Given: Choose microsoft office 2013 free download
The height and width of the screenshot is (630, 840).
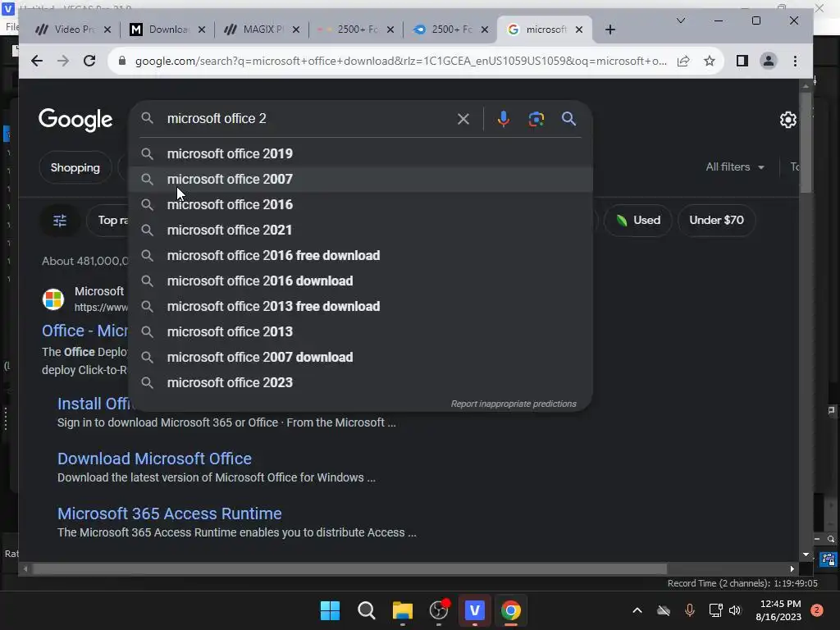Looking at the screenshot, I should [361, 307].
